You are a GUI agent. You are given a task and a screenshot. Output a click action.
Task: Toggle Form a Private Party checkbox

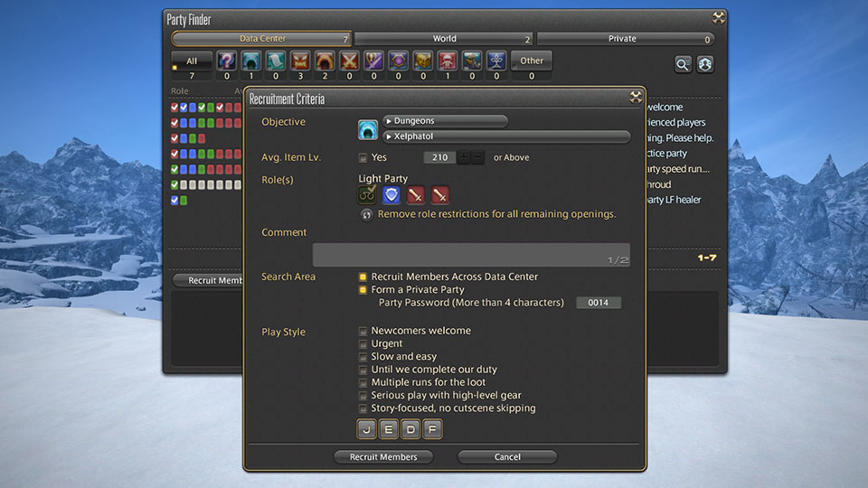coord(363,290)
